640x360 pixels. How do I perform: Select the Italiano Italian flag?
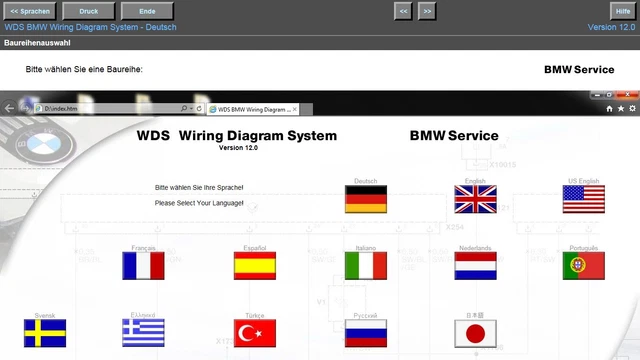[366, 266]
